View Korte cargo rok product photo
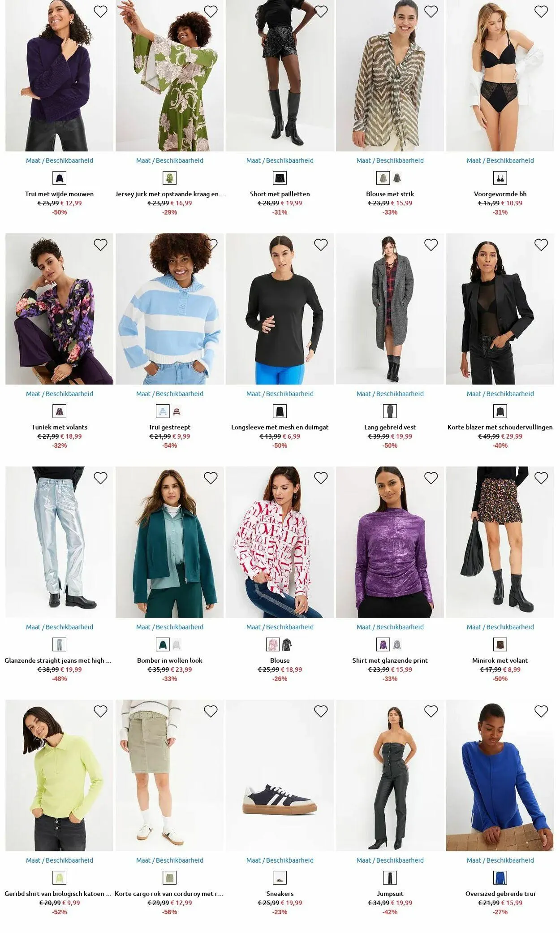This screenshot has height=933, width=560. point(170,775)
